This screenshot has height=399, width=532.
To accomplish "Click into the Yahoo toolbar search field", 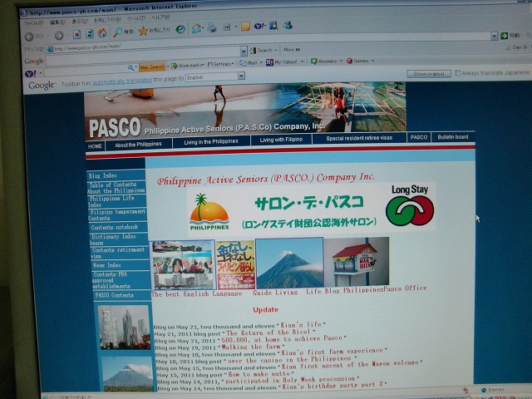I will click(85, 72).
